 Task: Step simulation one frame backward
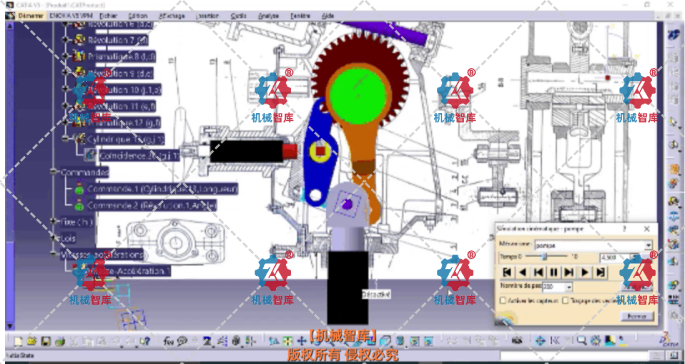coord(538,272)
